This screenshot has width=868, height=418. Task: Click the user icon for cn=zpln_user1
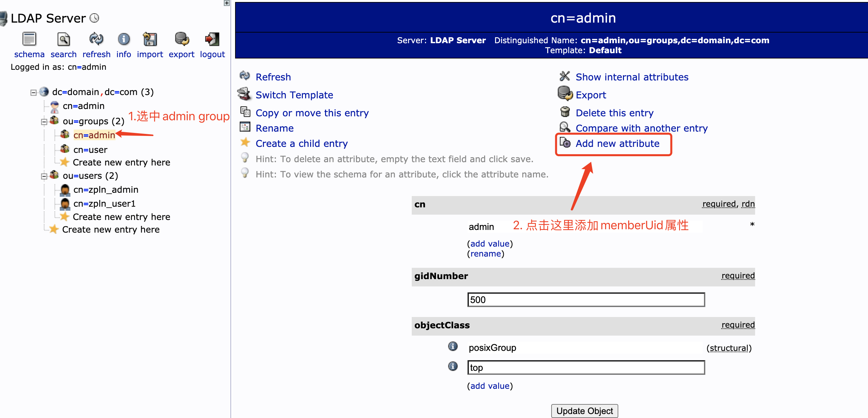(65, 204)
